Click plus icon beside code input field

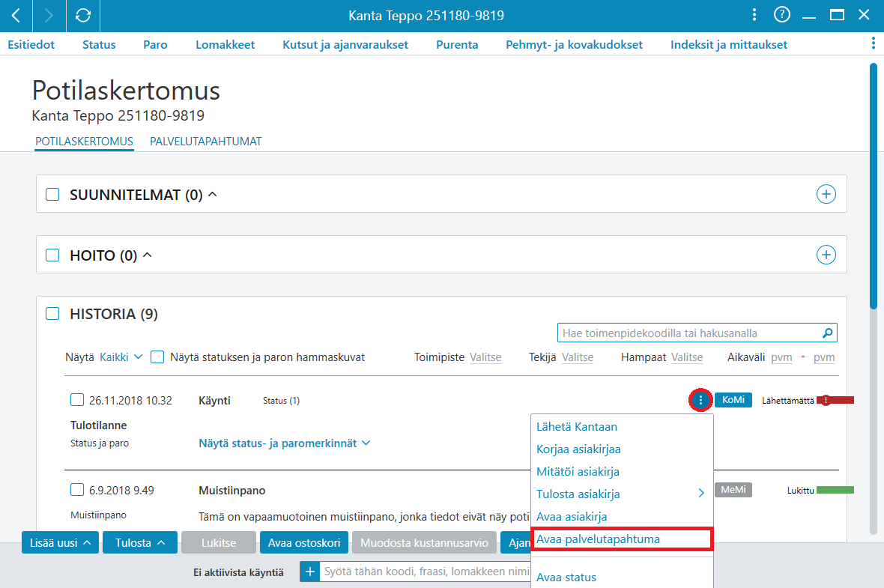pyautogui.click(x=309, y=572)
